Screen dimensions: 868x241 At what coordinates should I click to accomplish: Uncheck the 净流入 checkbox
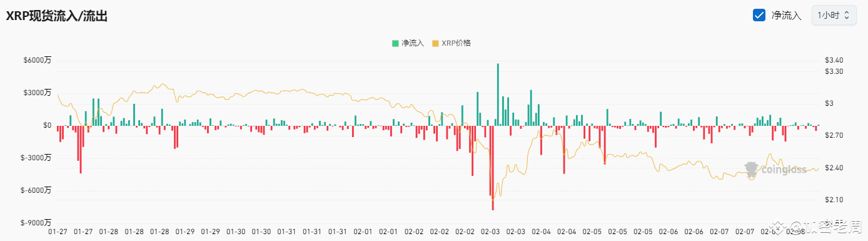(x=759, y=15)
